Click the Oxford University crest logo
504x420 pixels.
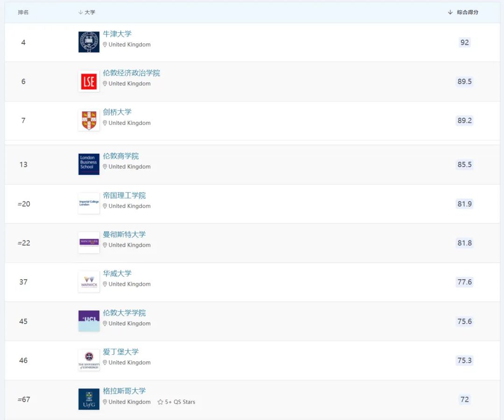click(89, 42)
